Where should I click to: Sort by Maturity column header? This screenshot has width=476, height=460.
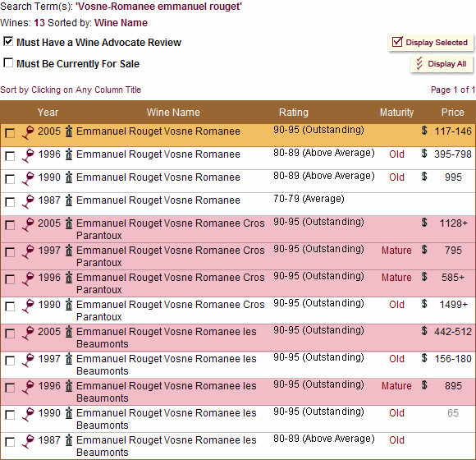[396, 113]
